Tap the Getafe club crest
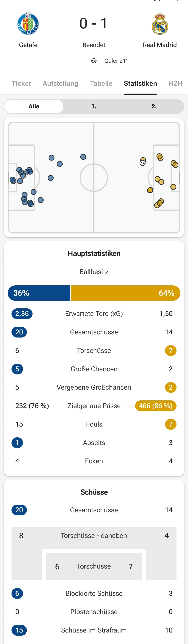This screenshot has height=644, width=188. 28,24
